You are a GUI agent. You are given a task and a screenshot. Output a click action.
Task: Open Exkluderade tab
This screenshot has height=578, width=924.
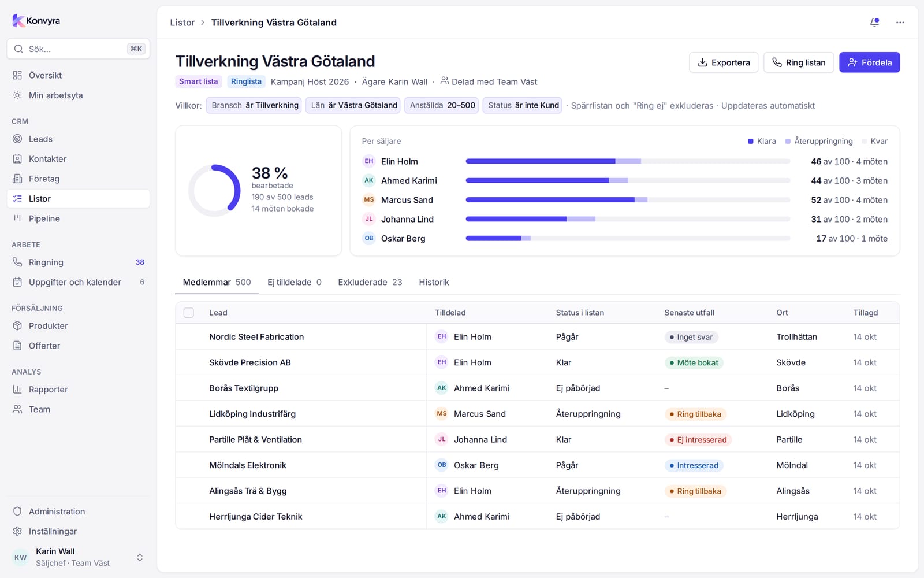pyautogui.click(x=370, y=282)
